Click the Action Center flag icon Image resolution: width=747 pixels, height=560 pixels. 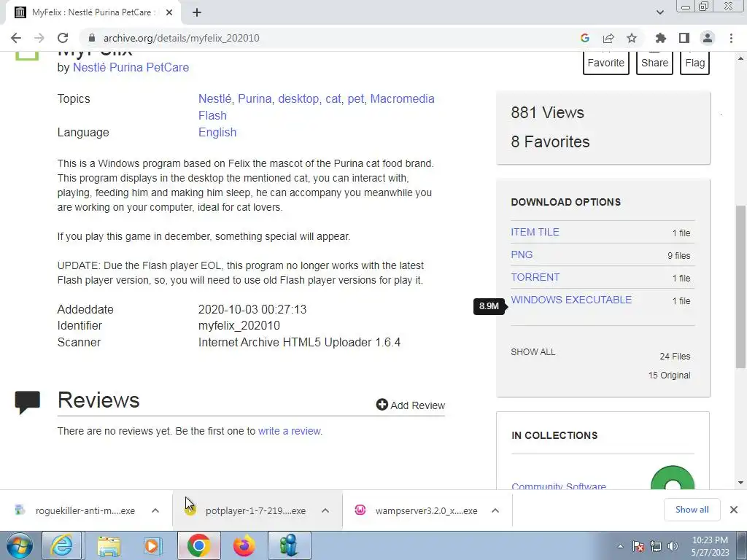pyautogui.click(x=638, y=546)
